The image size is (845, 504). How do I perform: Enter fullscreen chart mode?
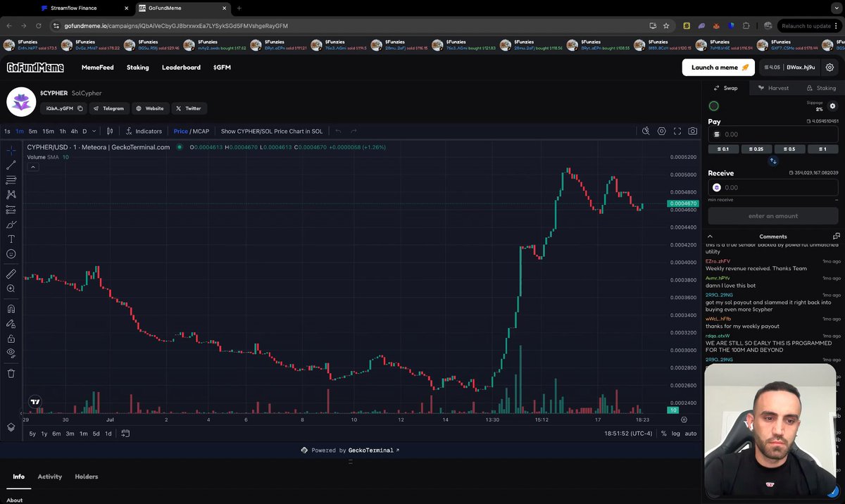[x=677, y=131]
